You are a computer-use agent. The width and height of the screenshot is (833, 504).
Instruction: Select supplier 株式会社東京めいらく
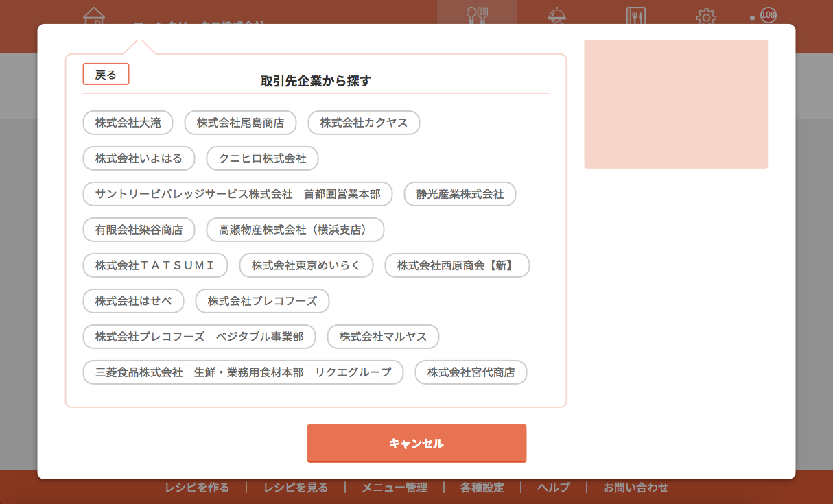pos(307,265)
